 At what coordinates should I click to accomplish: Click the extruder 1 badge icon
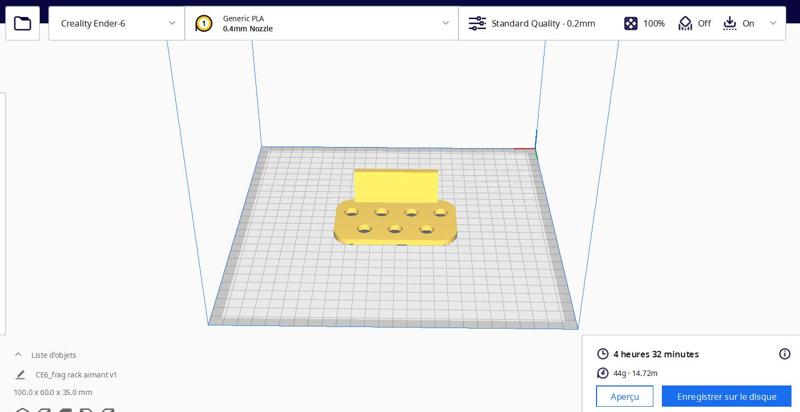point(204,23)
